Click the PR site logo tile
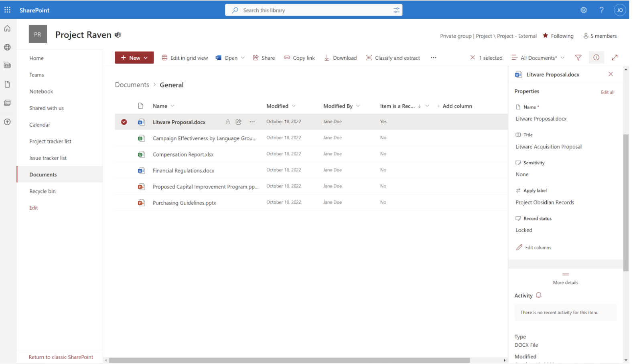The height and width of the screenshot is (364, 633). pyautogui.click(x=38, y=34)
